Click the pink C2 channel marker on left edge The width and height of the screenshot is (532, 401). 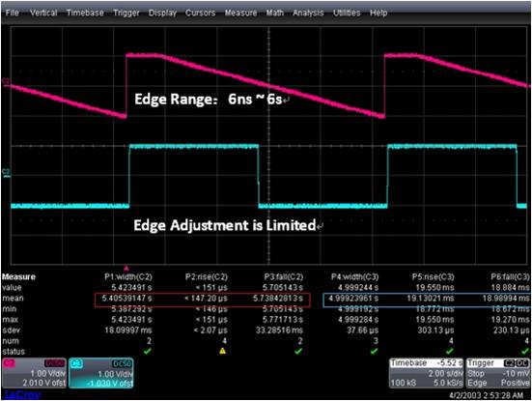pos(6,82)
